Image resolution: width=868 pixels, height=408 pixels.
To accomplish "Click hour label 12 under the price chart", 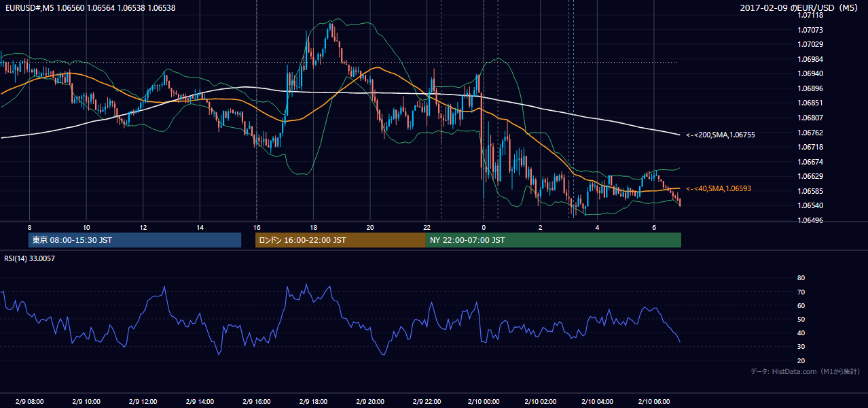I will 143,227.
